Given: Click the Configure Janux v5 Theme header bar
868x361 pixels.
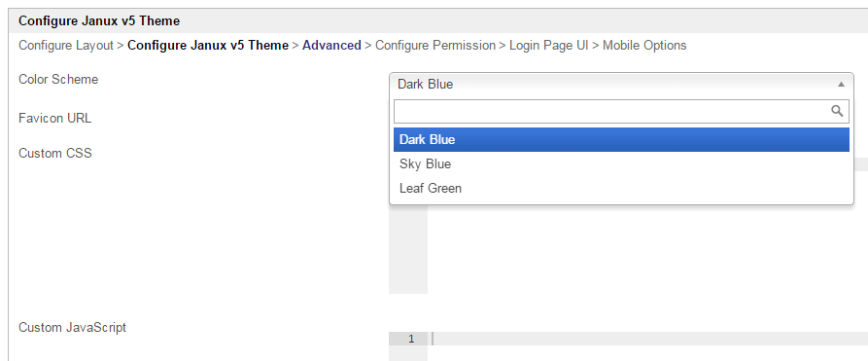Looking at the screenshot, I should click(x=438, y=21).
